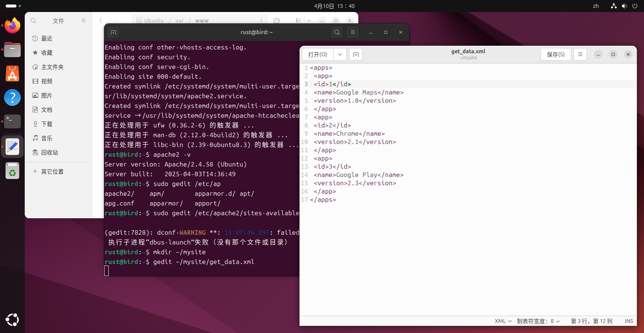Screen dimensions: 644x333
Task: Click the 保存(S) button in gedit
Action: pyautogui.click(x=556, y=54)
